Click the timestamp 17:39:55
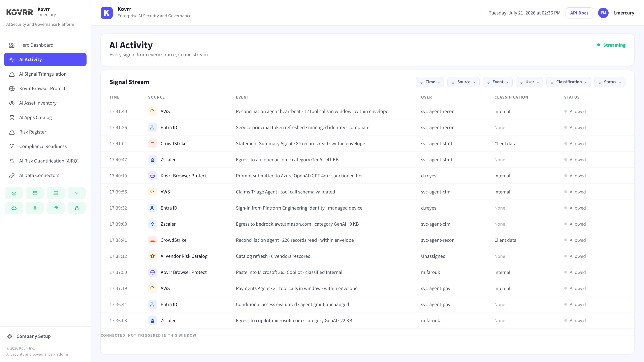Image resolution: width=644 pixels, height=362 pixels. (x=118, y=192)
